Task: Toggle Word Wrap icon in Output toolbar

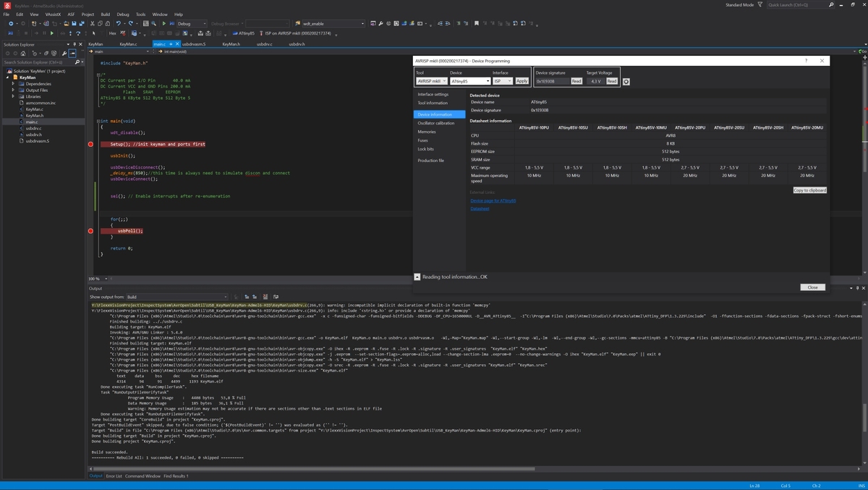Action: click(276, 297)
